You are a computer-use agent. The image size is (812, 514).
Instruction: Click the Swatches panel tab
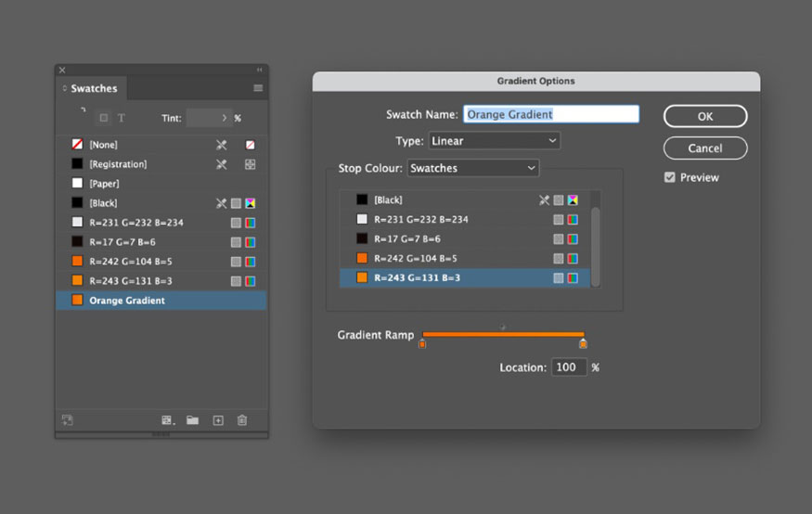click(91, 88)
